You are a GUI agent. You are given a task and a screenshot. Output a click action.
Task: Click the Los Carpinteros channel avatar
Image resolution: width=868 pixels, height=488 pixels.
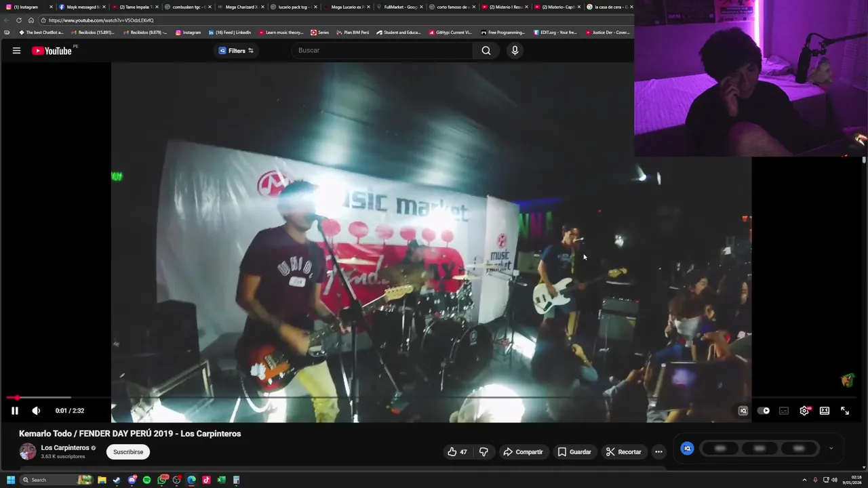(28, 451)
